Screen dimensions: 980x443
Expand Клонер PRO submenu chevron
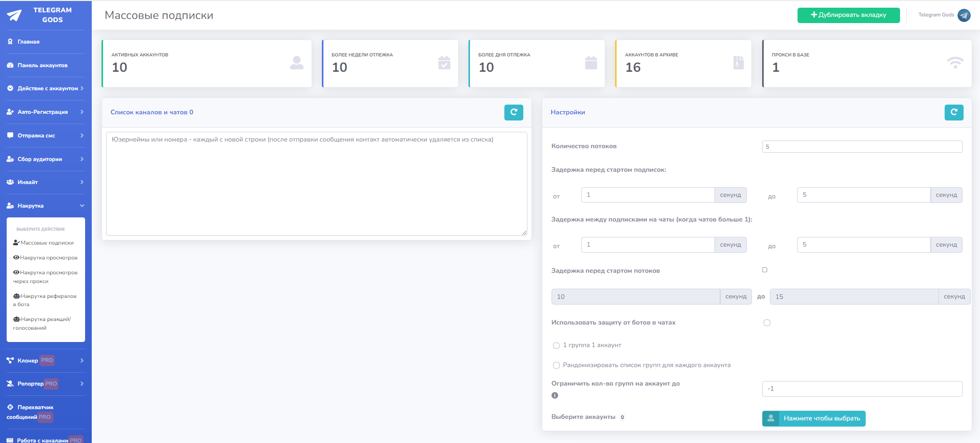tap(82, 360)
